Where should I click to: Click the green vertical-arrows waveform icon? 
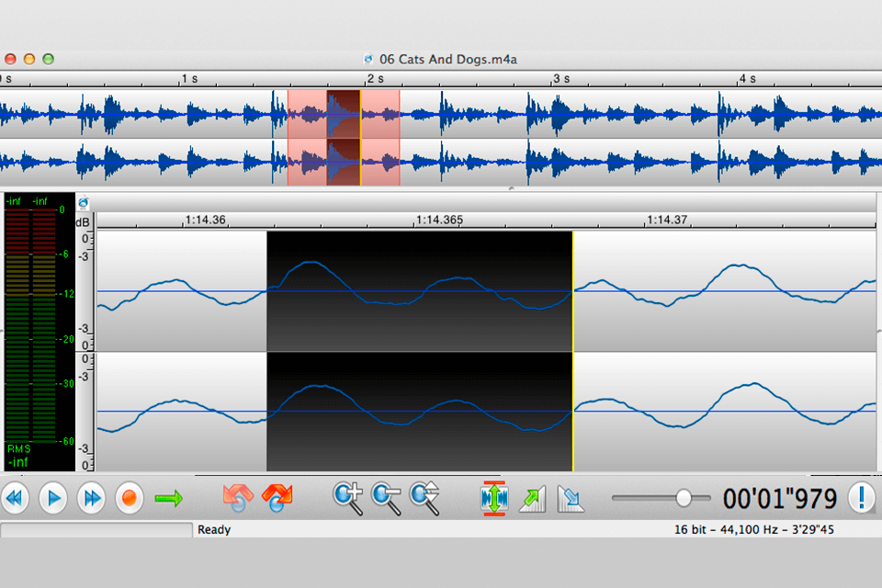coord(494,498)
